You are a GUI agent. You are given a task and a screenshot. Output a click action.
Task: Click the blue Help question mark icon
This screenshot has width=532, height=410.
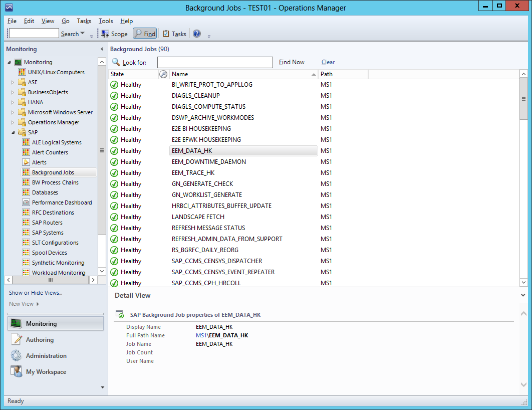tap(197, 34)
